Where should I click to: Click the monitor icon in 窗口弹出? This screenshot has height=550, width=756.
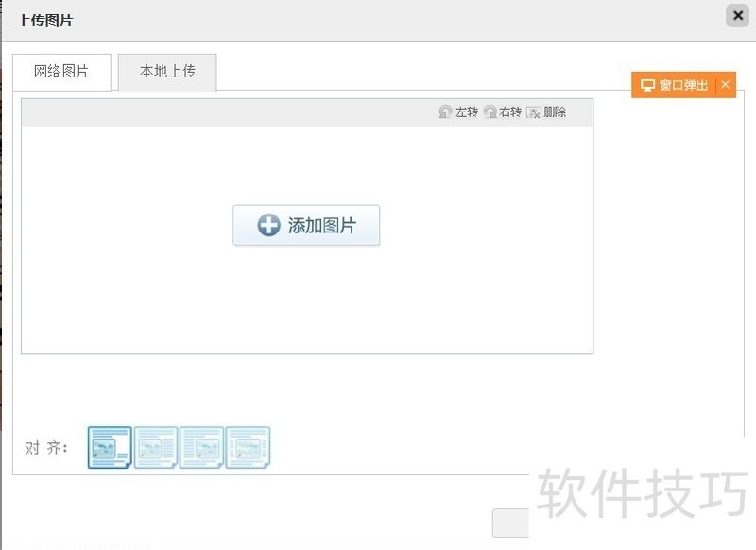point(647,85)
